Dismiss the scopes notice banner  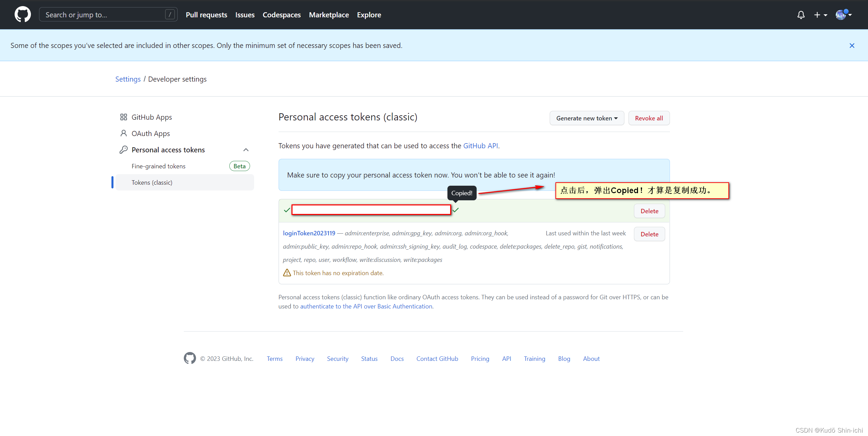pyautogui.click(x=852, y=46)
